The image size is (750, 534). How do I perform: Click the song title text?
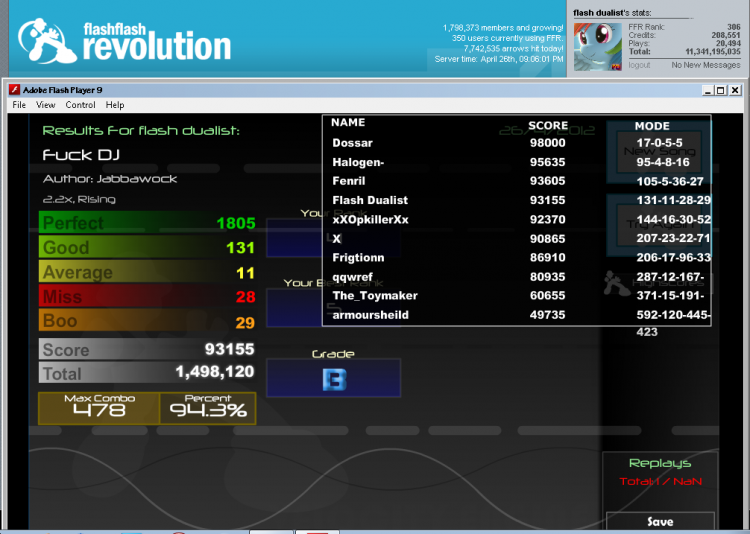click(x=81, y=155)
